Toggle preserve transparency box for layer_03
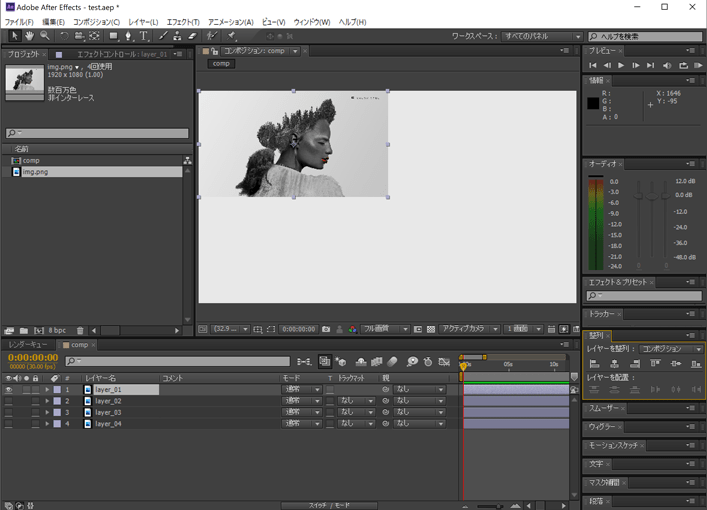 point(330,412)
